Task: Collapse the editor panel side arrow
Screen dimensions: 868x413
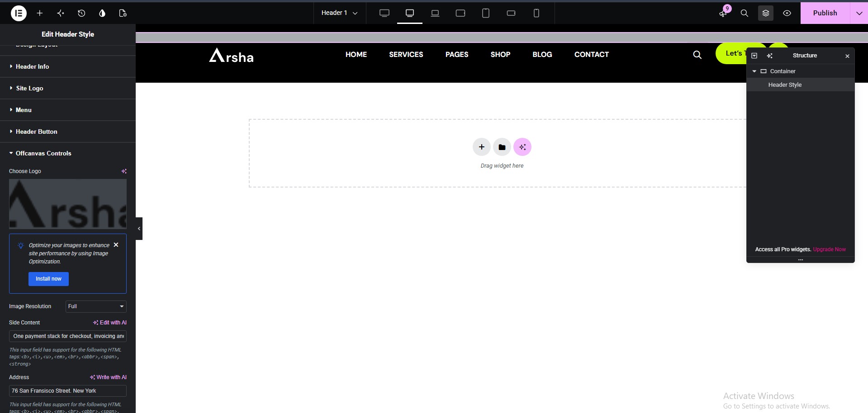Action: (x=139, y=229)
